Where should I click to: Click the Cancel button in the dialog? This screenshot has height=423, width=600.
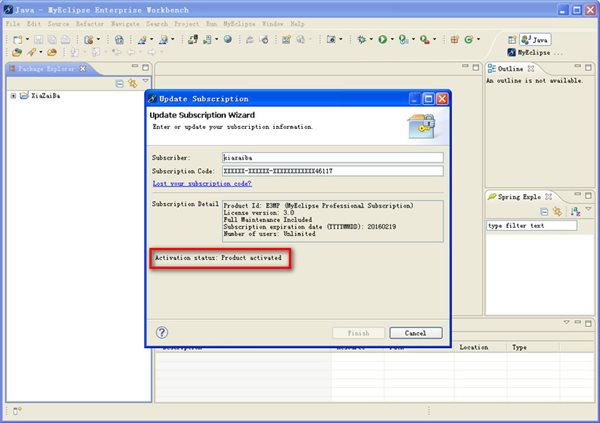[x=416, y=333]
